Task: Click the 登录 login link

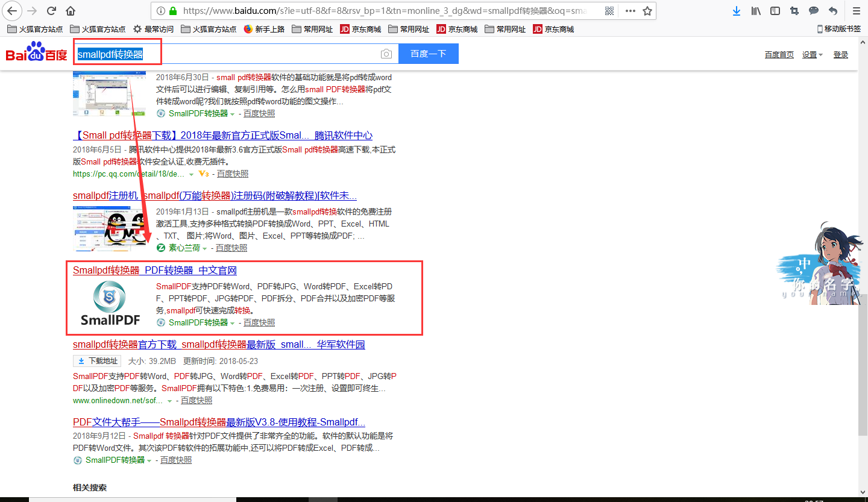Action: (x=841, y=55)
